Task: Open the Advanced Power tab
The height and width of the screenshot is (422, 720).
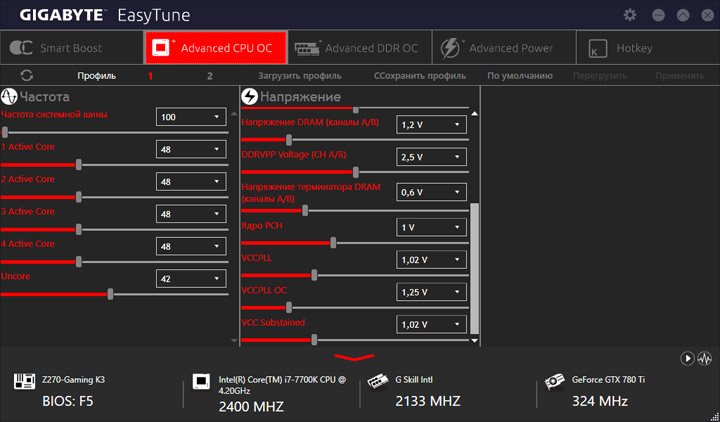Action: click(x=504, y=48)
